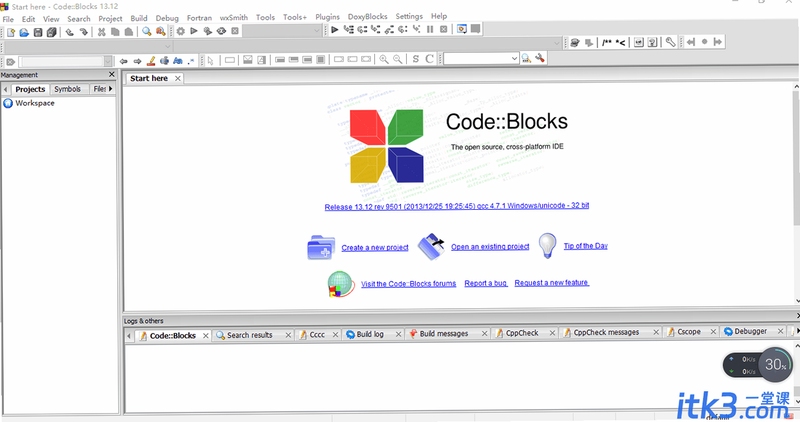Viewport: 800px width, 422px height.
Task: Click the Replace toolbar icon
Action: (x=161, y=32)
